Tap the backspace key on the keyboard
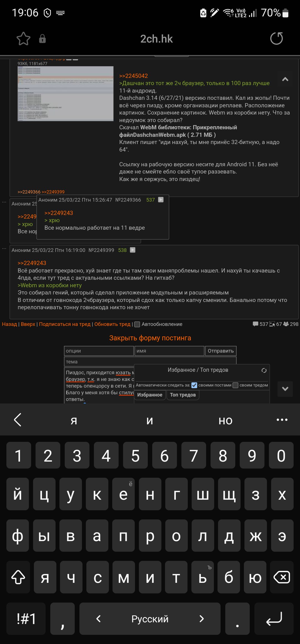The image size is (300, 644). click(x=282, y=577)
